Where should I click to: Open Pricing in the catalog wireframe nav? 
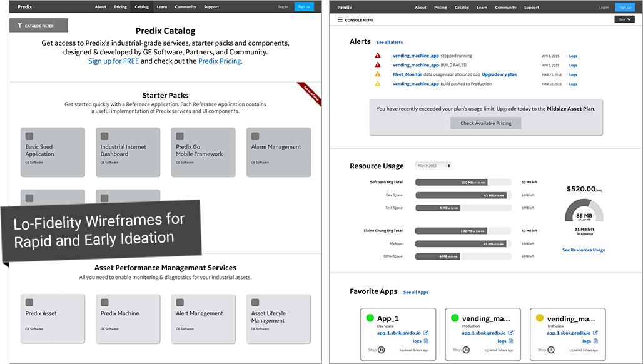point(121,6)
